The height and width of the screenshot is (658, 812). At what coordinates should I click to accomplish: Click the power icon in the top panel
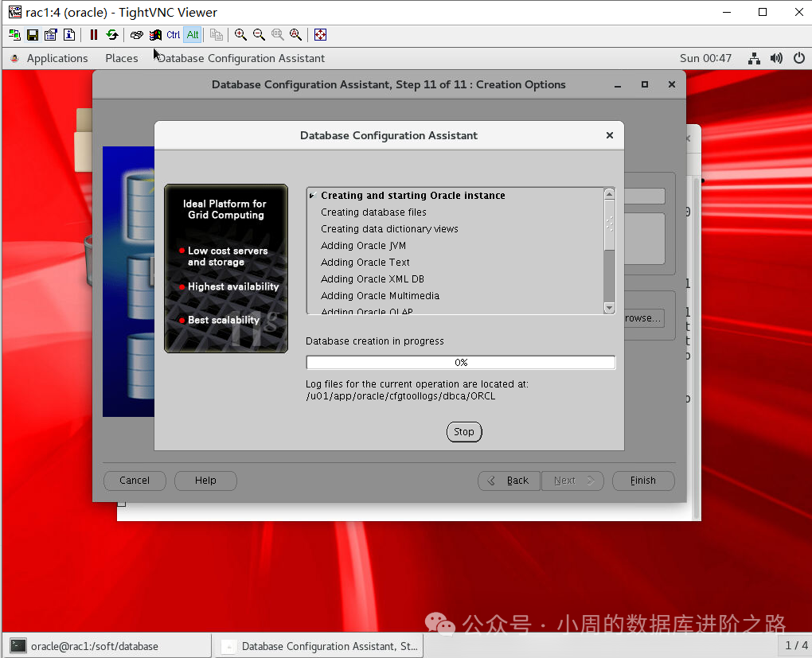coord(799,59)
